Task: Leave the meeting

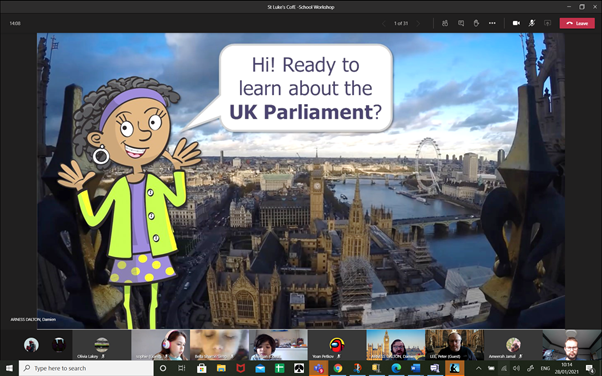Action: point(577,23)
